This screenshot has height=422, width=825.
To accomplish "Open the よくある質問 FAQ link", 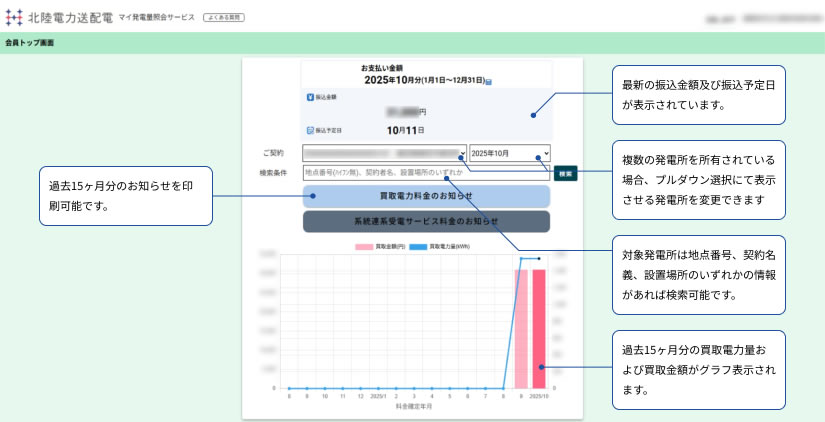I will [221, 18].
